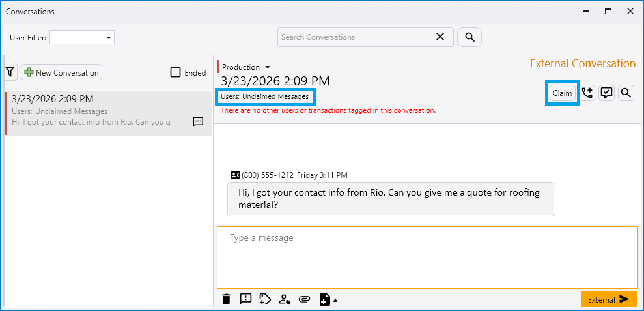The image size is (644, 311).
Task: Expand the Production dropdown
Action: [x=267, y=67]
